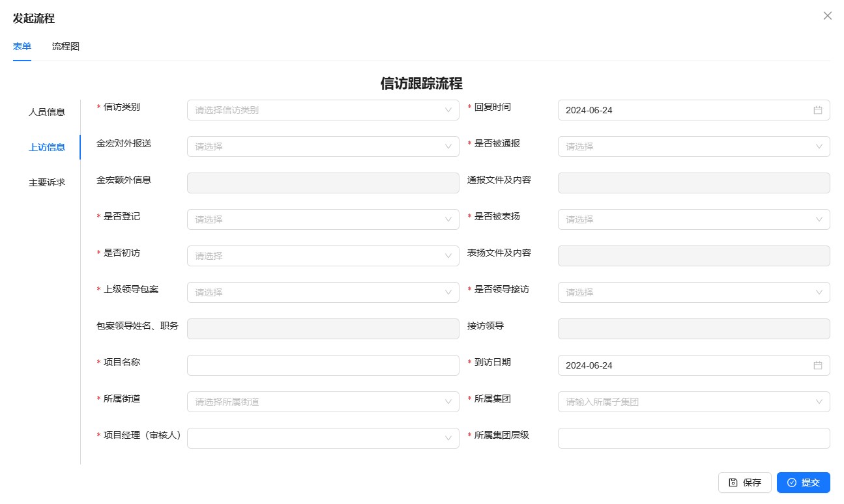This screenshot has width=844, height=504.
Task: Close the 发起流程 dialog with the X icon
Action: pyautogui.click(x=827, y=16)
